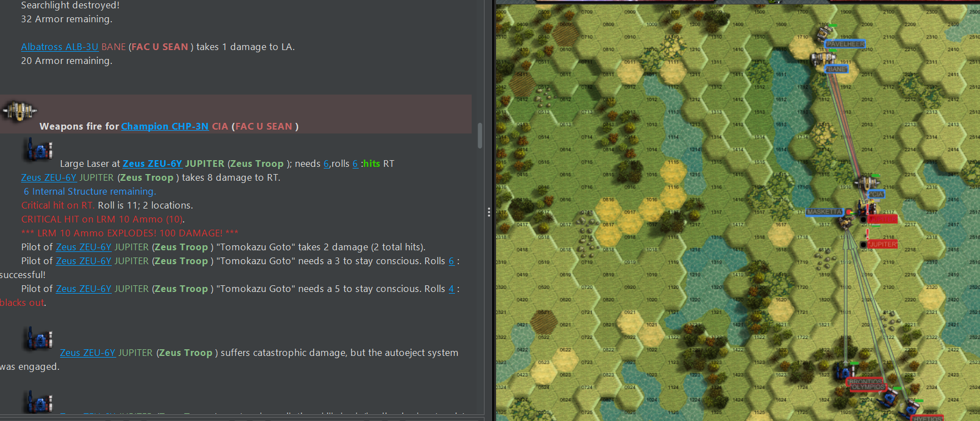Image resolution: width=980 pixels, height=421 pixels.
Task: Click the 'rolls 6' result link for Large Laser
Action: click(355, 164)
